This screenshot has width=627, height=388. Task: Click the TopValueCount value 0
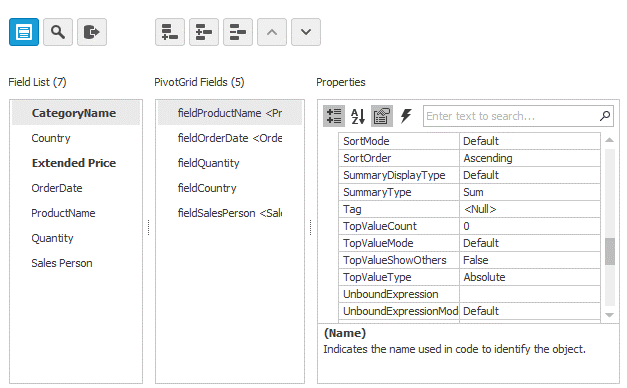point(530,226)
